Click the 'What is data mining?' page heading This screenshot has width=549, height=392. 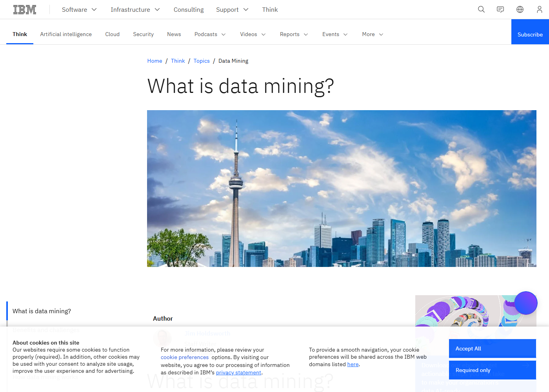pos(240,86)
